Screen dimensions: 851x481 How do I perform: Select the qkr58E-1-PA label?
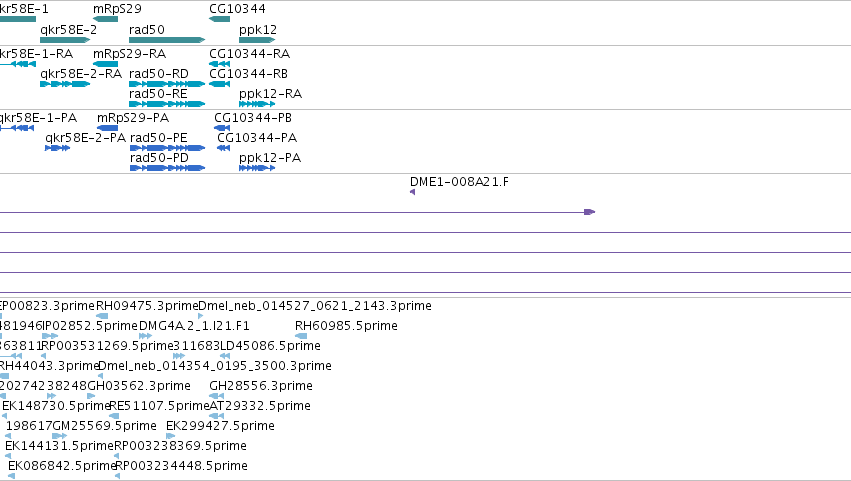(38, 118)
